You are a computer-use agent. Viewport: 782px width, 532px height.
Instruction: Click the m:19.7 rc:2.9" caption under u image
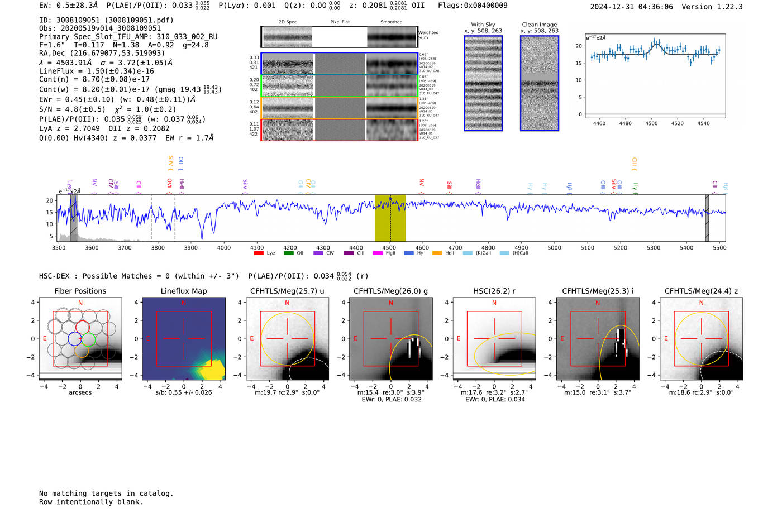click(x=287, y=392)
